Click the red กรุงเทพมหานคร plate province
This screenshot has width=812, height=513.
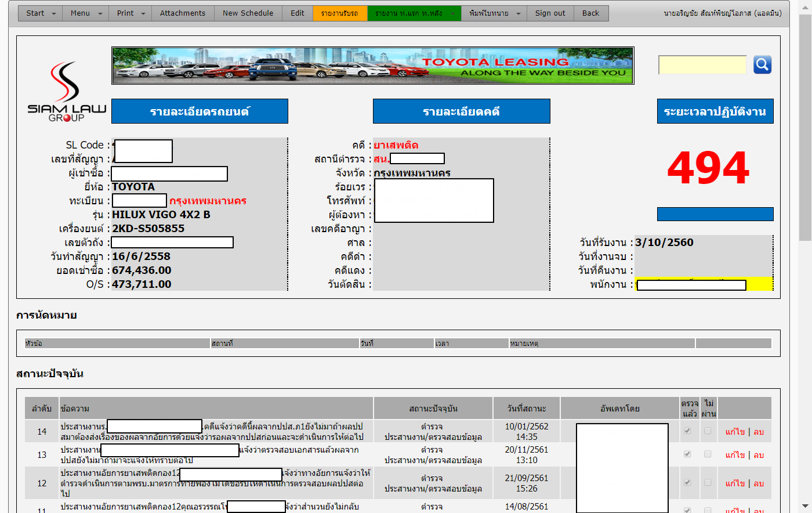click(x=208, y=201)
